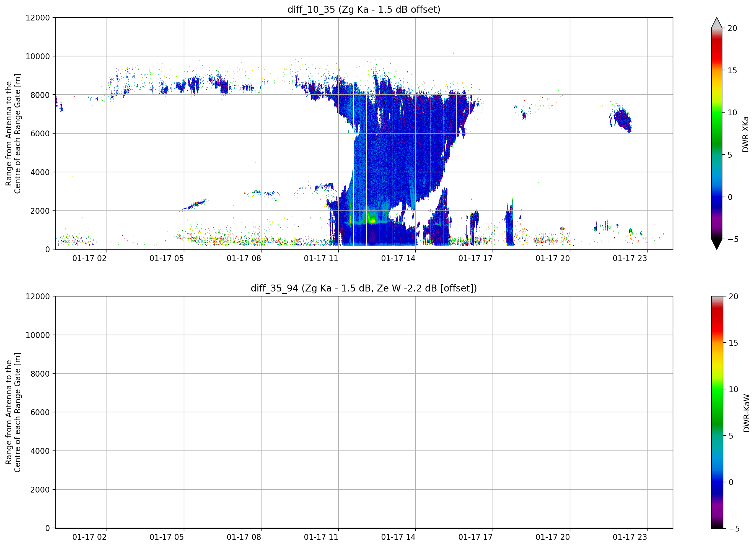Click the 0 y-tick of the diff_35_94 plot
Image resolution: width=756 pixels, height=547 pixels.
point(47,528)
